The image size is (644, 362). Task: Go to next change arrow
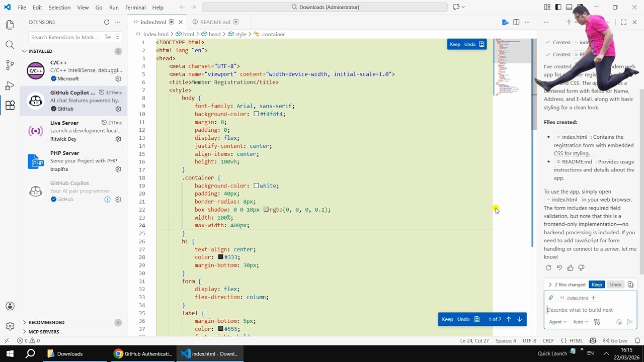[520, 319]
